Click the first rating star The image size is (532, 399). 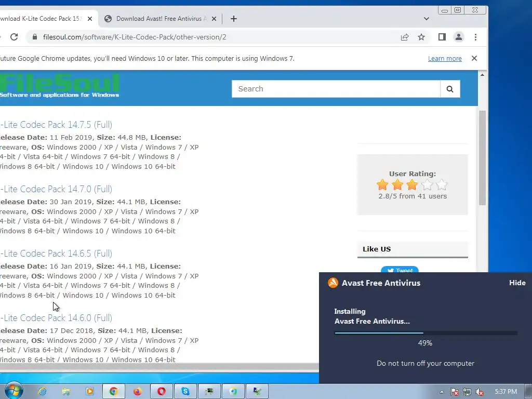pos(382,184)
